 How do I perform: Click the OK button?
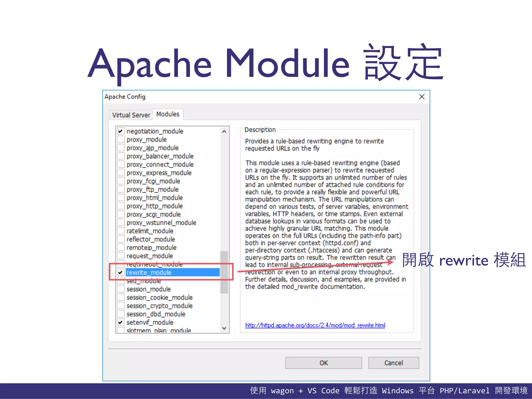(323, 363)
